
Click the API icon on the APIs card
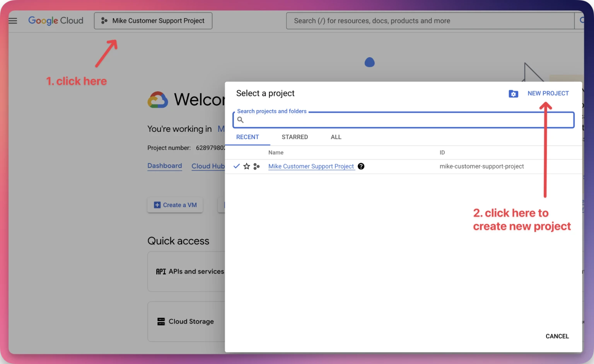point(161,272)
